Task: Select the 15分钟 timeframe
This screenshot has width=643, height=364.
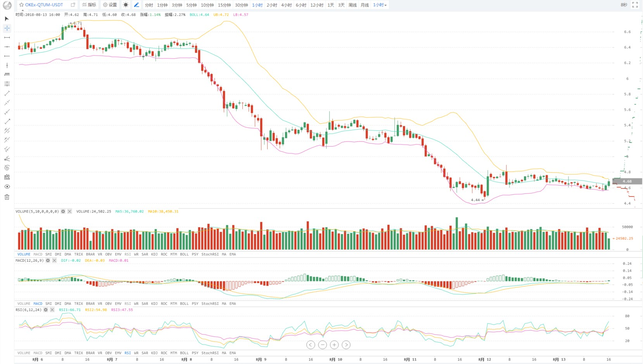Action: tap(225, 5)
